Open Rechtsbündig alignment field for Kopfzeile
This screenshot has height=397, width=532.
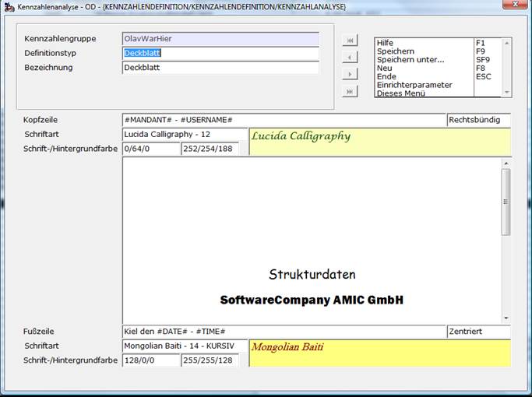click(479, 120)
